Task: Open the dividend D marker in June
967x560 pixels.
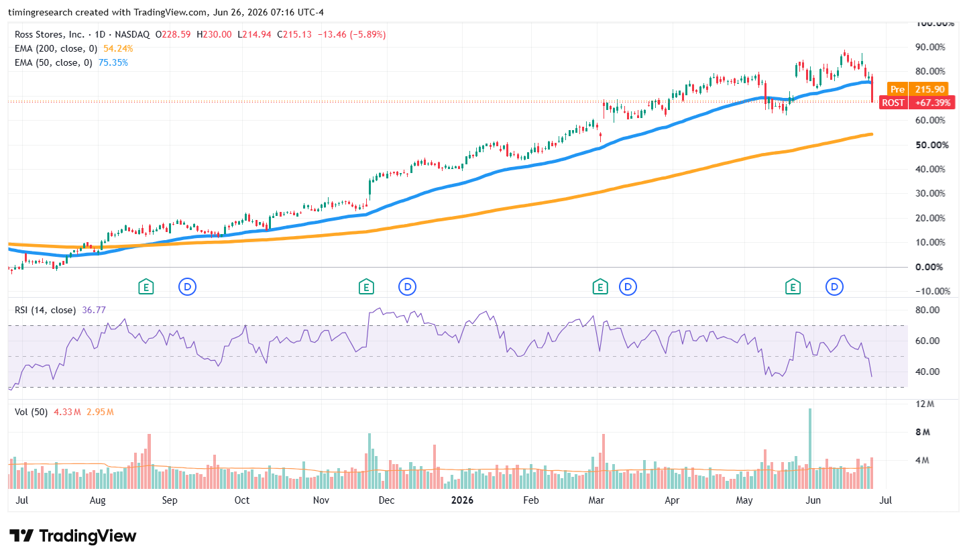Action: tap(835, 287)
